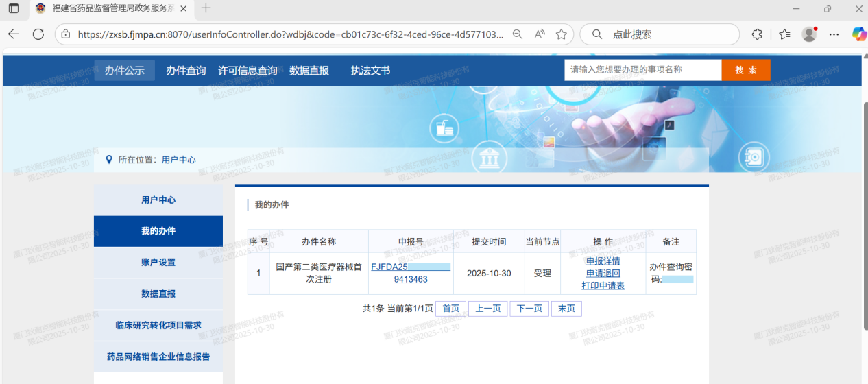Go to 下一页 in pagination
Screen dimensions: 868x384
[x=529, y=309]
